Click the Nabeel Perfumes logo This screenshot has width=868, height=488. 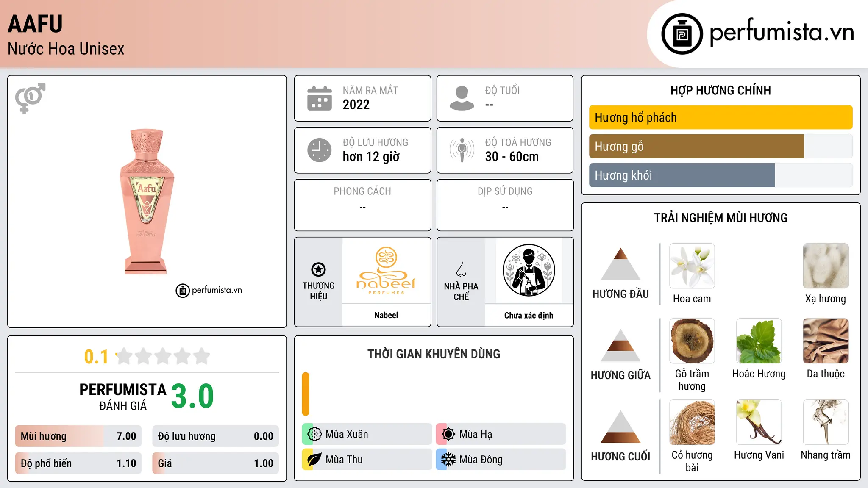tap(386, 270)
